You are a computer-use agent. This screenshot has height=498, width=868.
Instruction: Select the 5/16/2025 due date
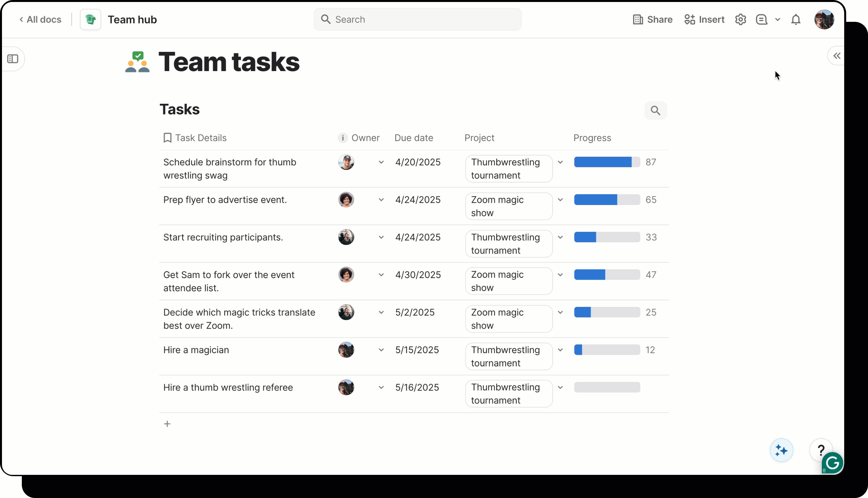[x=417, y=388]
